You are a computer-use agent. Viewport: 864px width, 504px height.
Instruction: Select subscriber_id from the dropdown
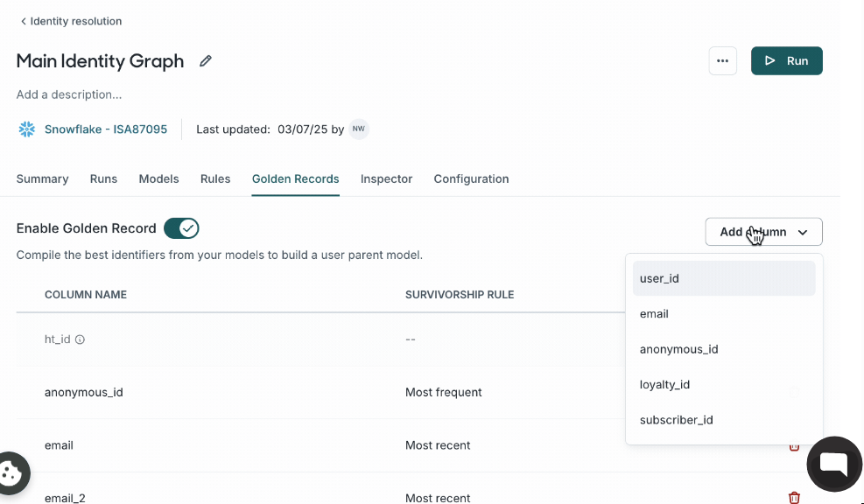pos(723,420)
